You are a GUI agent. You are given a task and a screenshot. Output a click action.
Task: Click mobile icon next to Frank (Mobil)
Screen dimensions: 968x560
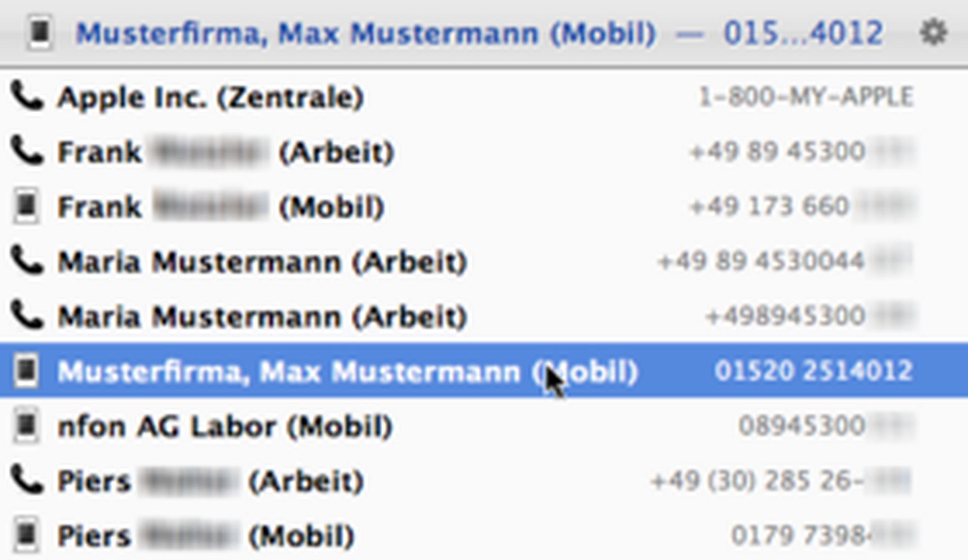[26, 206]
